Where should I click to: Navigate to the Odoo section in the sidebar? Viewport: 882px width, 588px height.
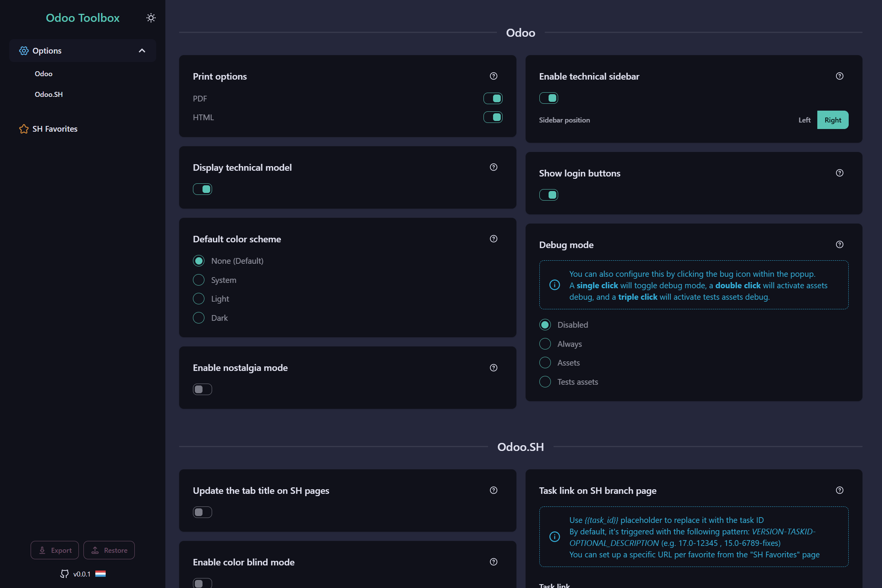pos(43,73)
